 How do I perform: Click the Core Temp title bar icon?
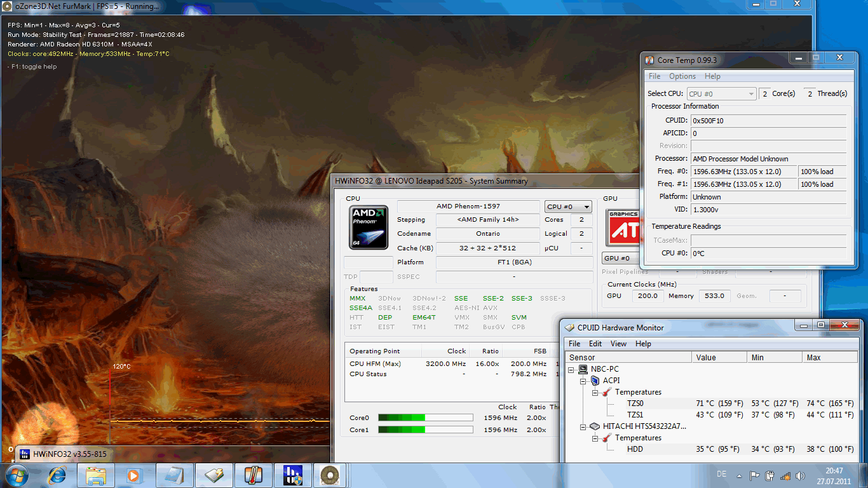[x=649, y=60]
